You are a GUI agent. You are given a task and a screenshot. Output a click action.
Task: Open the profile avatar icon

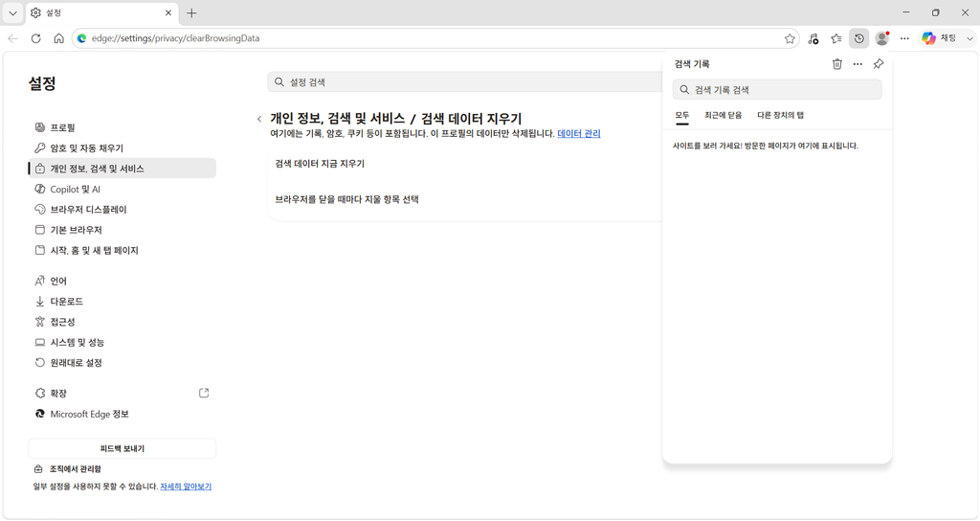coord(881,38)
